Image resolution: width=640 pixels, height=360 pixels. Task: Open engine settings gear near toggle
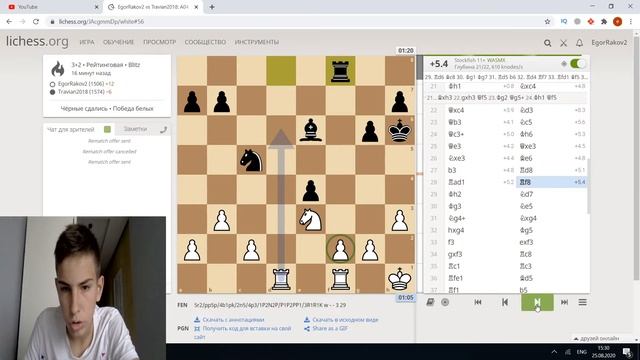tap(564, 64)
